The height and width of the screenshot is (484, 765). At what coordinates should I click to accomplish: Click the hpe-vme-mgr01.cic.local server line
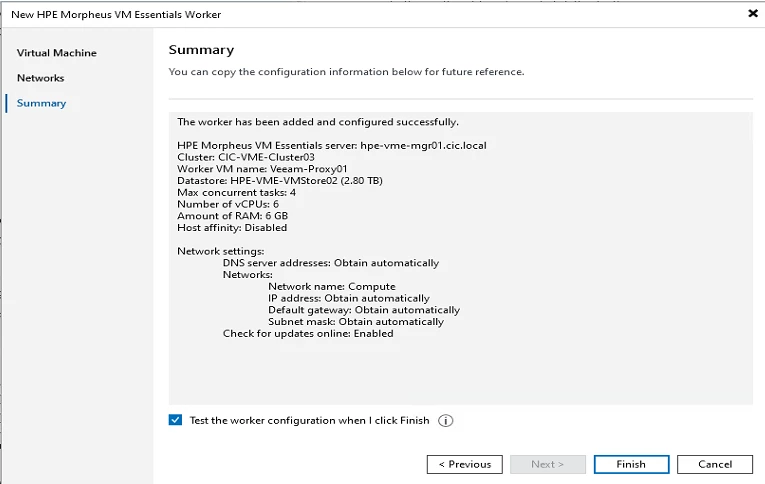point(332,146)
